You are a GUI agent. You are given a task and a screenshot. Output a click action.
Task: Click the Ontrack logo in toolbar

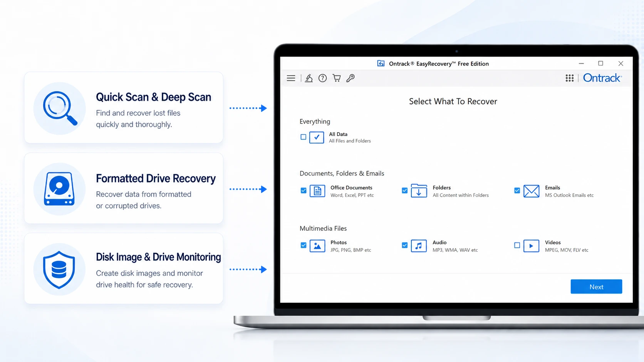(602, 78)
